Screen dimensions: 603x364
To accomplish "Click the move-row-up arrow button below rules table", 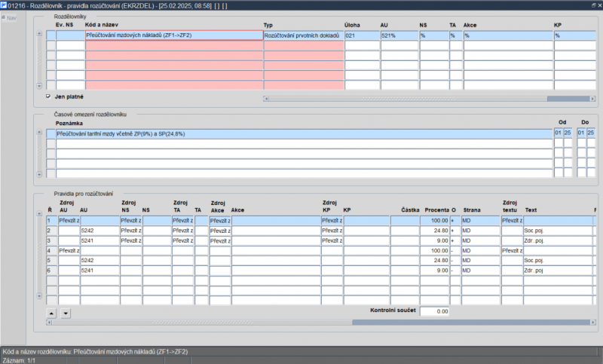I will [x=51, y=314].
